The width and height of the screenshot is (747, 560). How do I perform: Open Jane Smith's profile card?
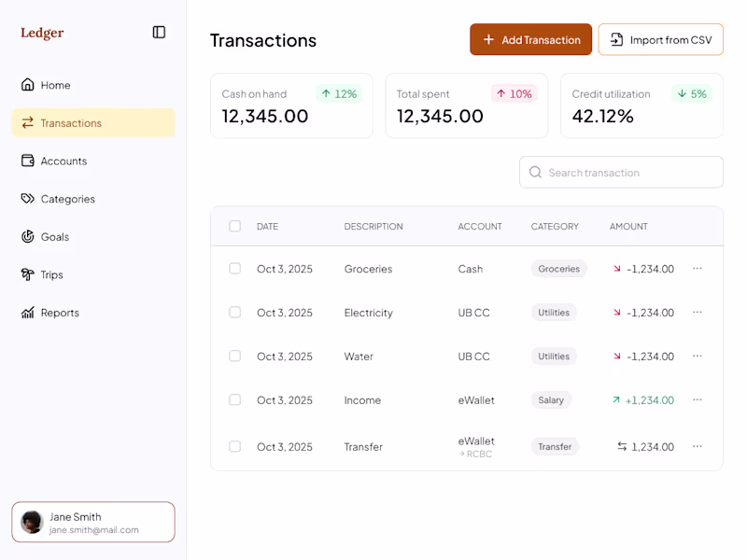[92, 522]
